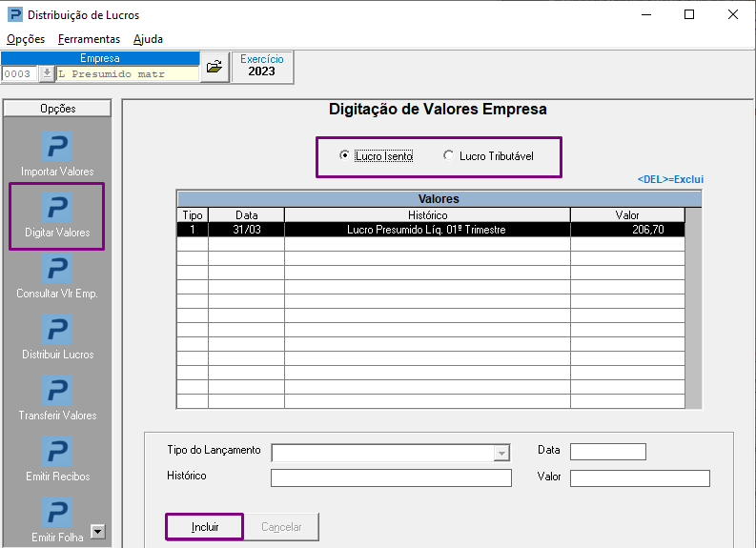Open Consultar Vlr Emp. option
This screenshot has height=548, width=756.
tap(57, 276)
